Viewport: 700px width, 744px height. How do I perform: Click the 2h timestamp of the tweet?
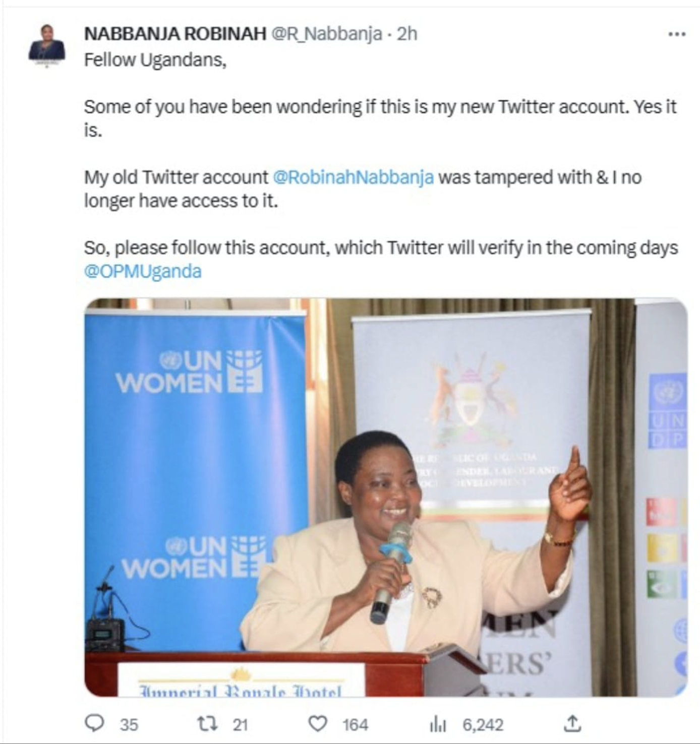tap(407, 34)
